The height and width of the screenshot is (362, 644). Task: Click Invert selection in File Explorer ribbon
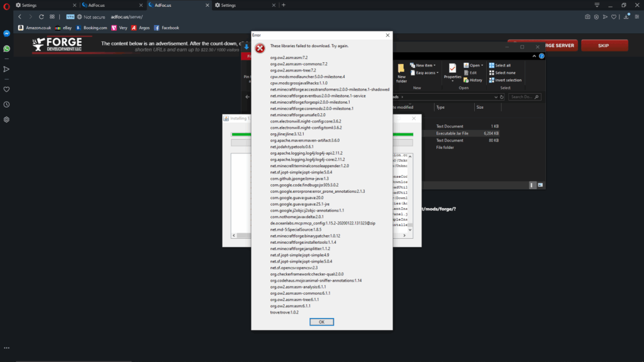pos(505,80)
